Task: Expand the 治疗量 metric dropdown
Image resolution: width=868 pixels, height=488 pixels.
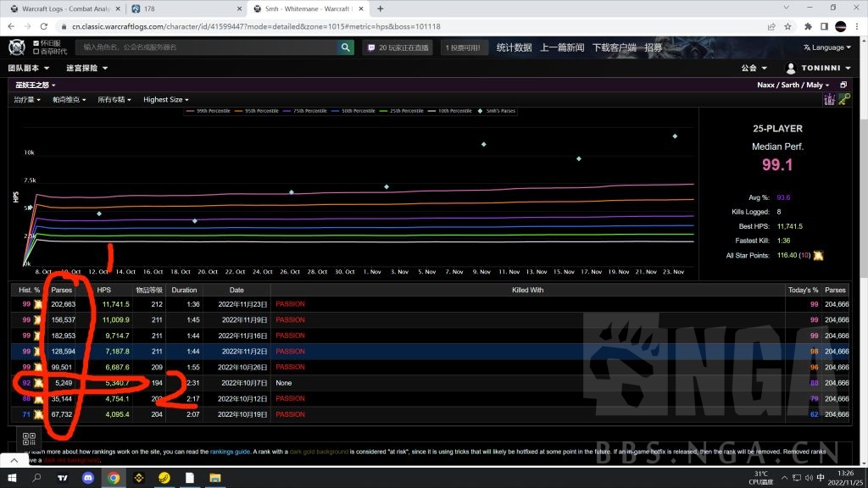Action: [28, 99]
